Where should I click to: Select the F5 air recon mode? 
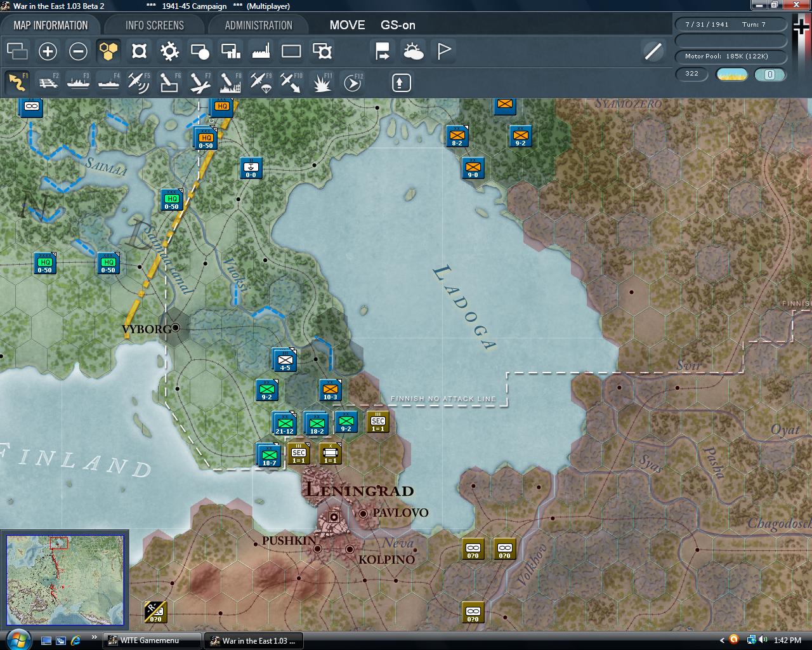pyautogui.click(x=139, y=83)
